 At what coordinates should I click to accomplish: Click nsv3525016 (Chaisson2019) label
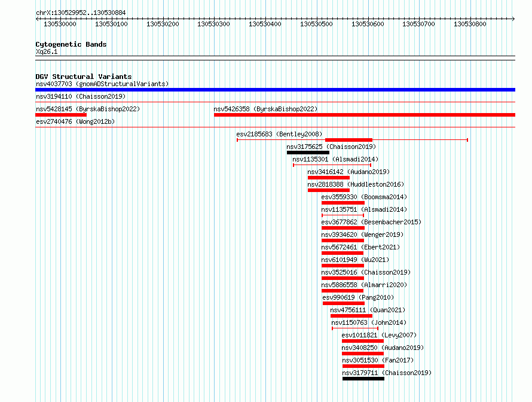(x=366, y=272)
